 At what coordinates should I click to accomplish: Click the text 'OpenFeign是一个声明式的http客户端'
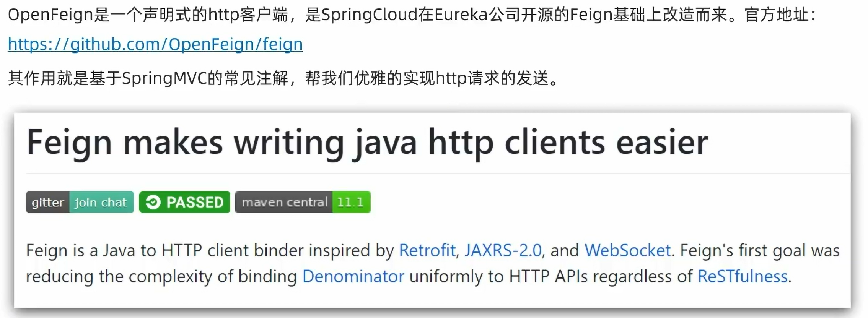(x=148, y=15)
